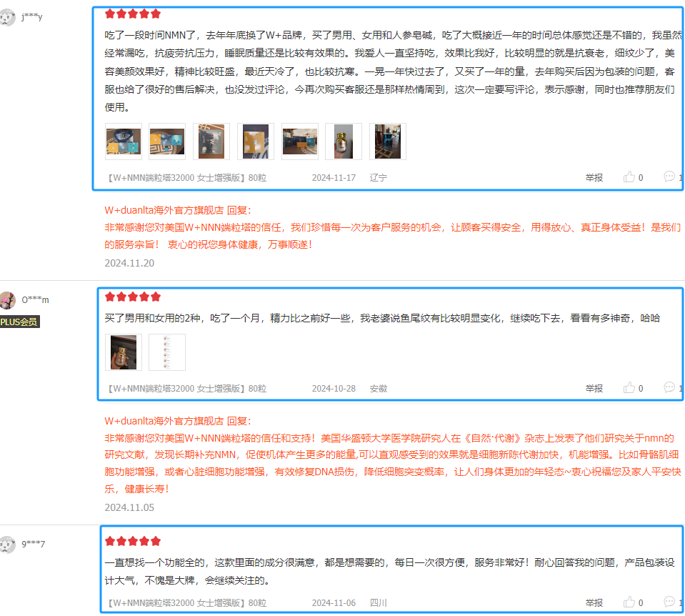Open comments on the 2024-10-28 review

[x=669, y=387]
